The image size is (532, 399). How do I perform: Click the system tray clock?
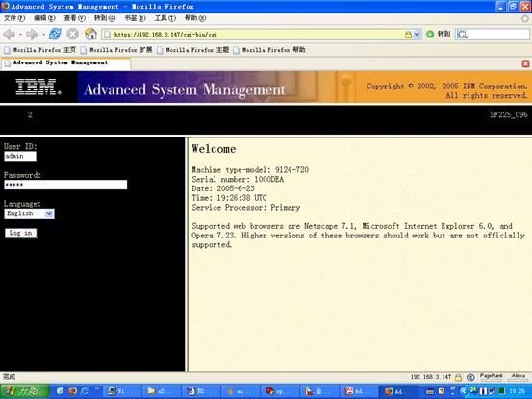pos(517,391)
